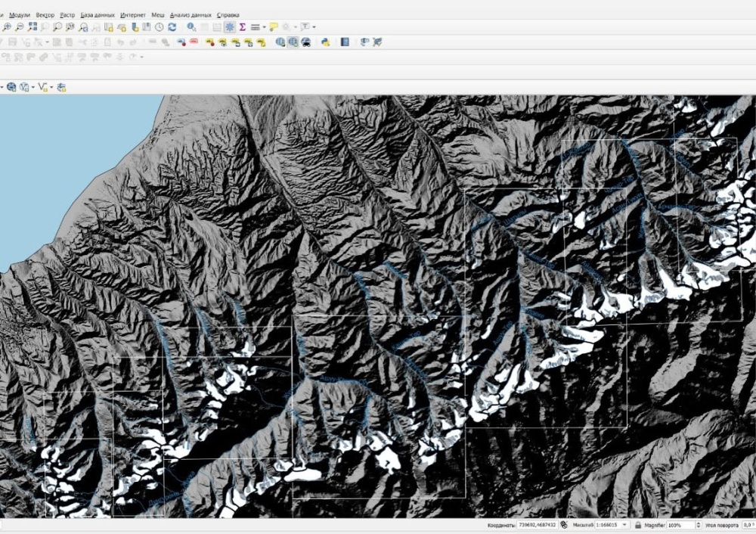Toggle extents display icon beside the coordinates
Screen dimensions: 756x534
[564, 525]
